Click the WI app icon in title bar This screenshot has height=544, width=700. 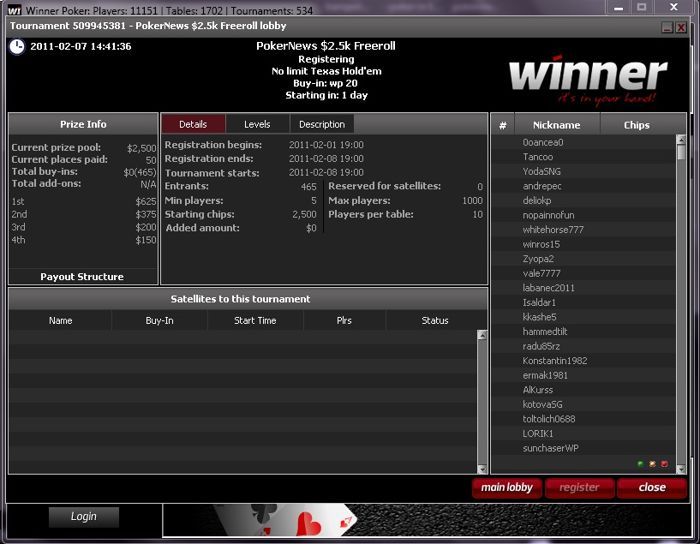15,10
